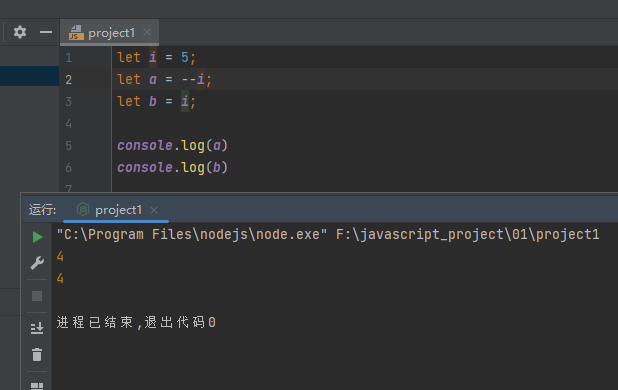Click the second output value 4

point(60,279)
